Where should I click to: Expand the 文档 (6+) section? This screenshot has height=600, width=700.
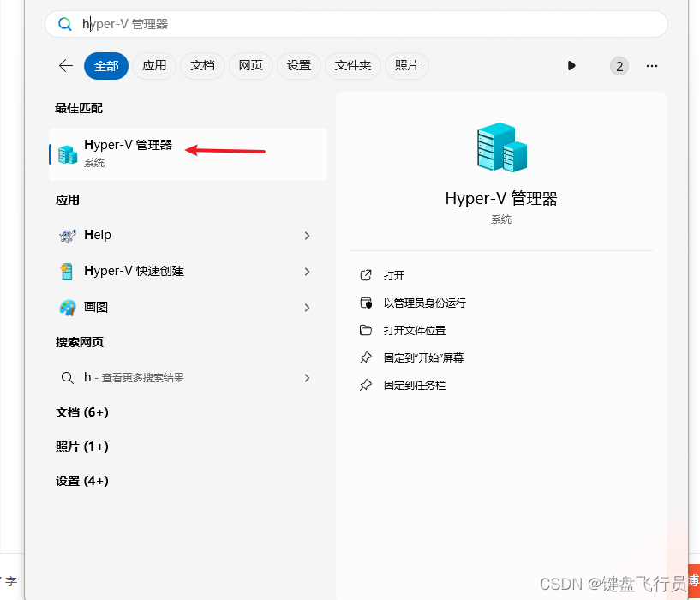click(x=82, y=412)
